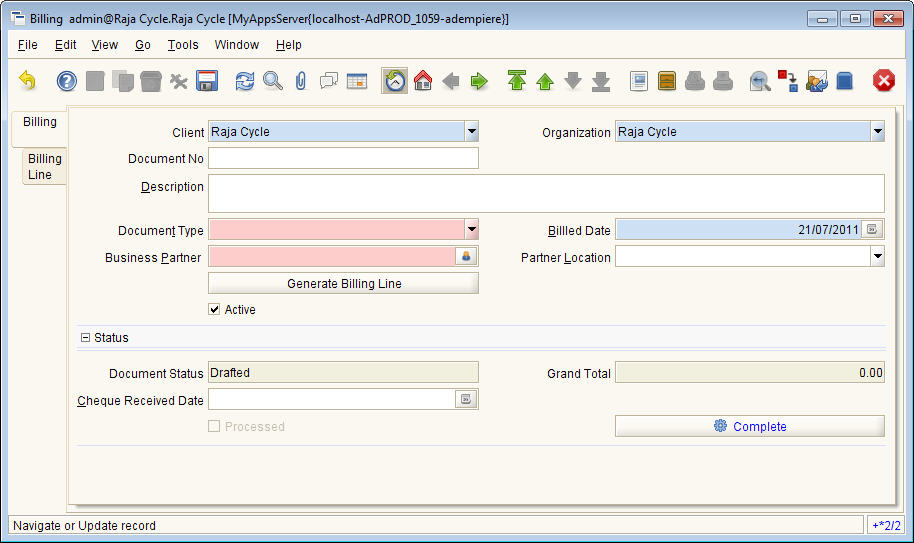Open the Lookup Record magnifier
Image resolution: width=914 pixels, height=543 pixels.
click(x=273, y=81)
